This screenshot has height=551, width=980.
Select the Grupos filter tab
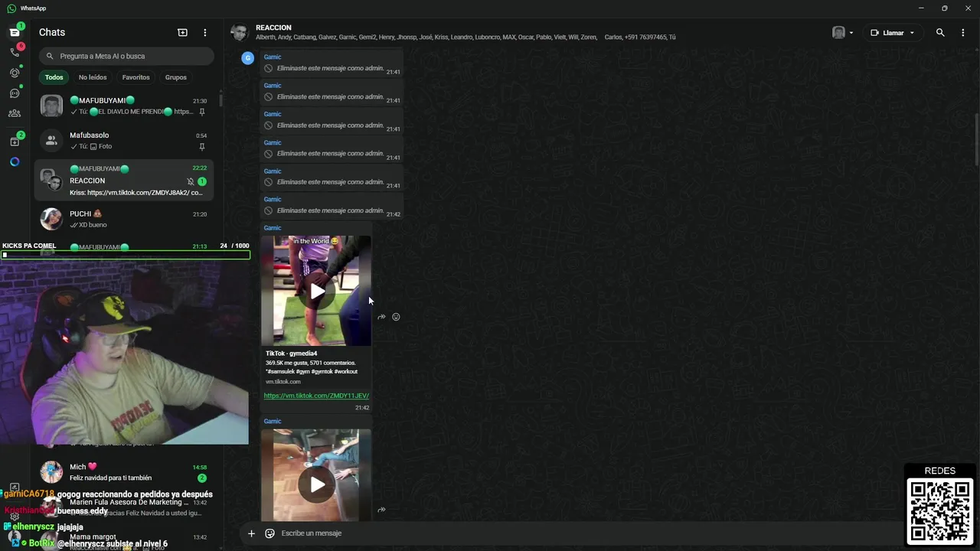click(176, 77)
